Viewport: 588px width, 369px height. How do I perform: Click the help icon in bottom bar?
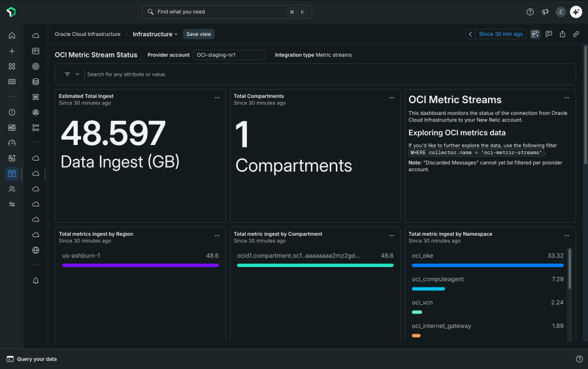click(x=580, y=359)
